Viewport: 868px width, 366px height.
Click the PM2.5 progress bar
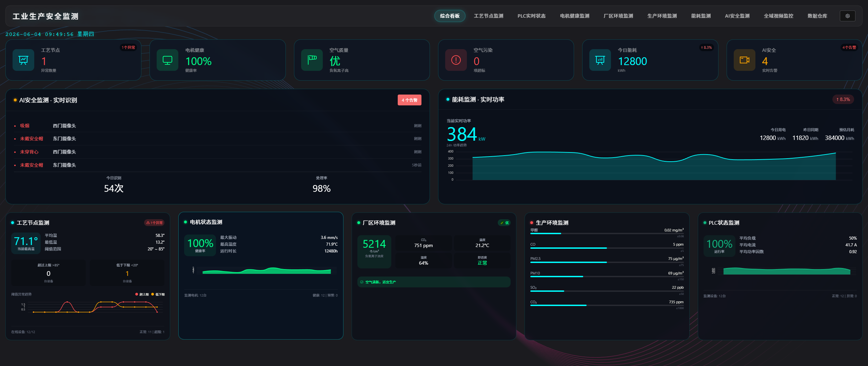pos(607,262)
